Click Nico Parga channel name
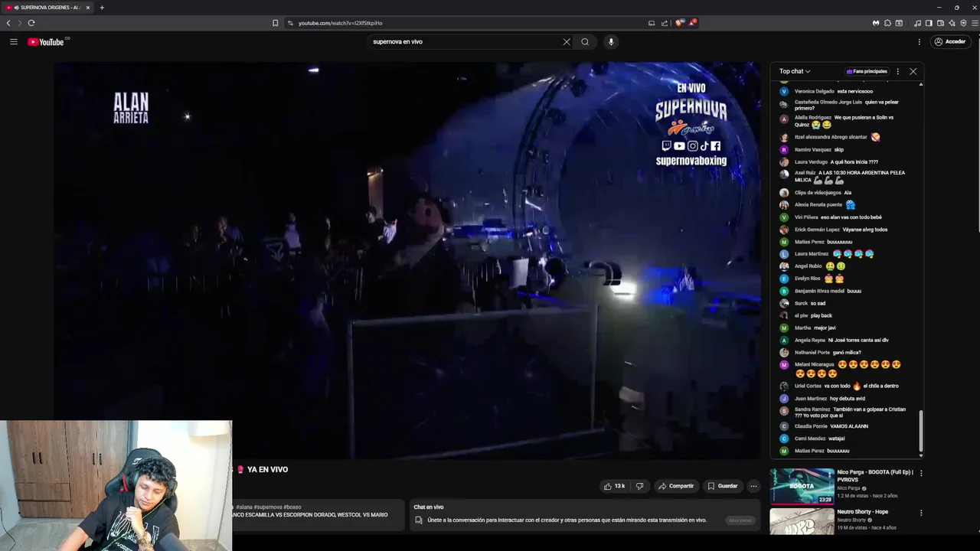 (848, 488)
